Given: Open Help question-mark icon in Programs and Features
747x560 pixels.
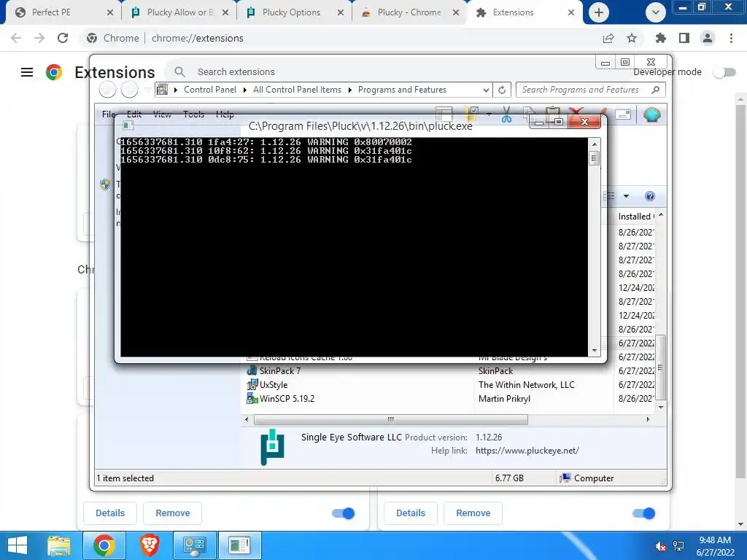Looking at the screenshot, I should tap(650, 196).
